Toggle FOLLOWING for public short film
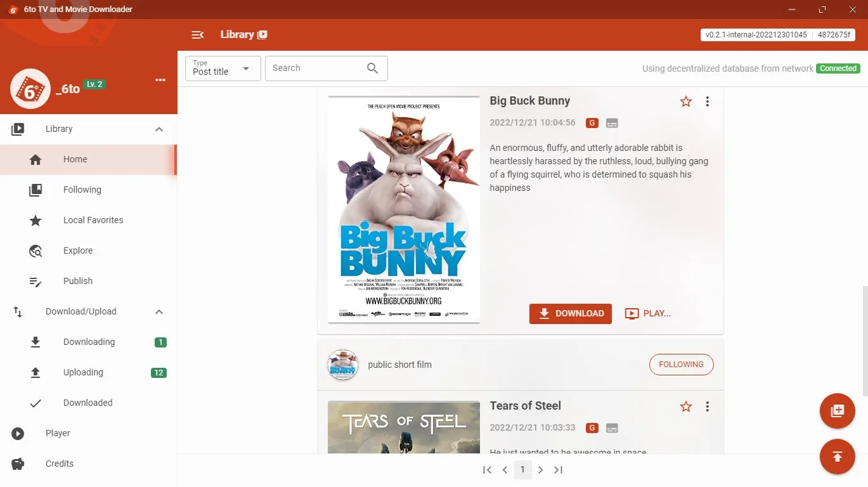The image size is (868, 487). 681,365
